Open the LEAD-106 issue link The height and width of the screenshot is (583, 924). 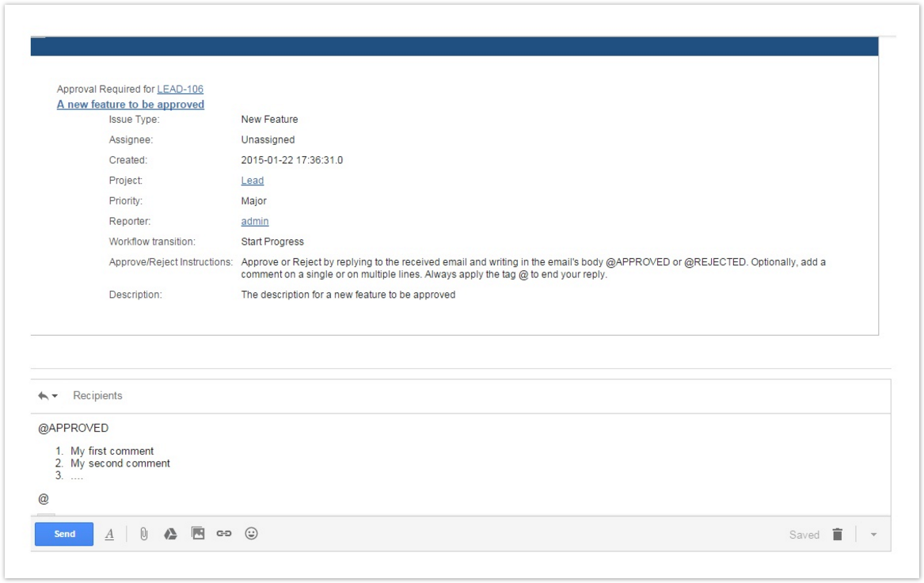(x=180, y=90)
